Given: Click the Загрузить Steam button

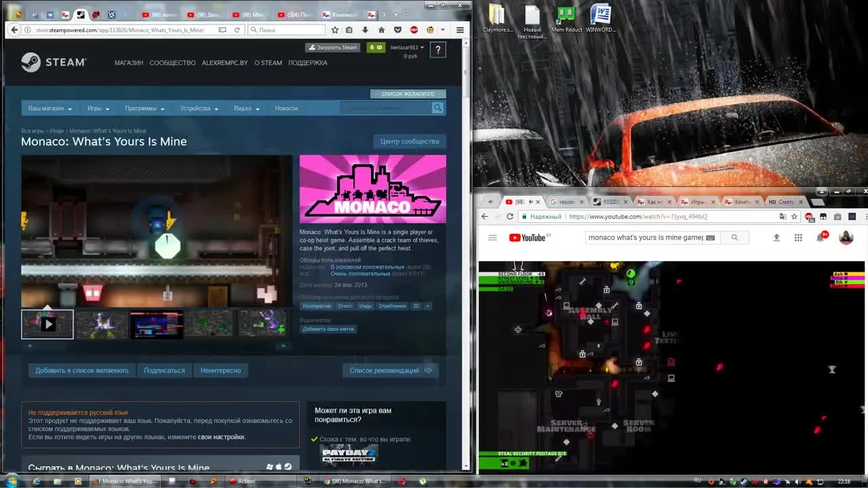Looking at the screenshot, I should (332, 47).
